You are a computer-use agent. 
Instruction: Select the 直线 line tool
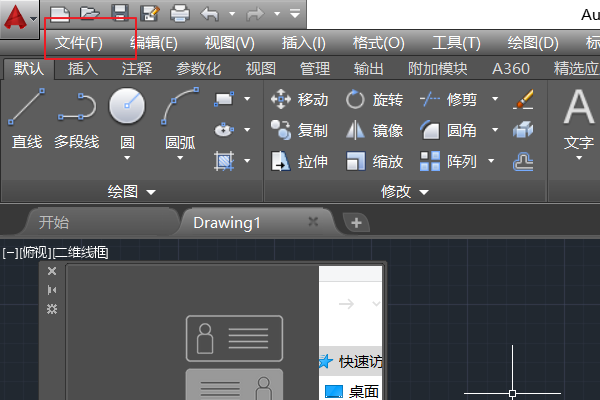click(x=26, y=119)
